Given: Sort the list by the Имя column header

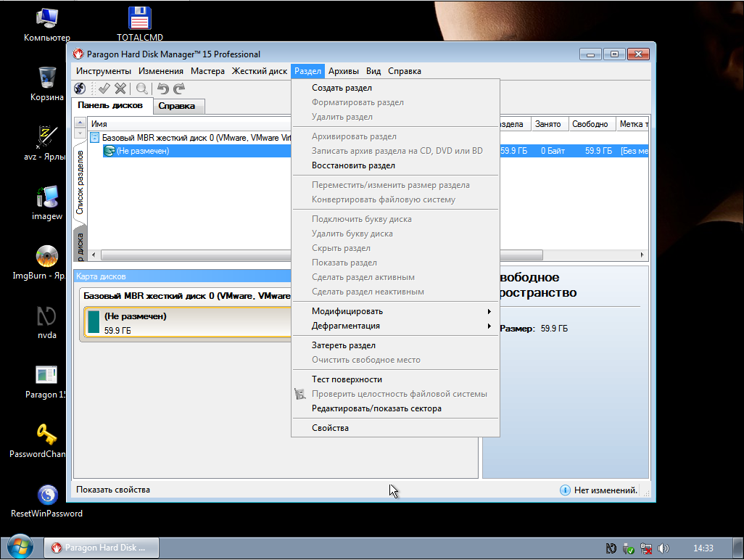Looking at the screenshot, I should (189, 124).
